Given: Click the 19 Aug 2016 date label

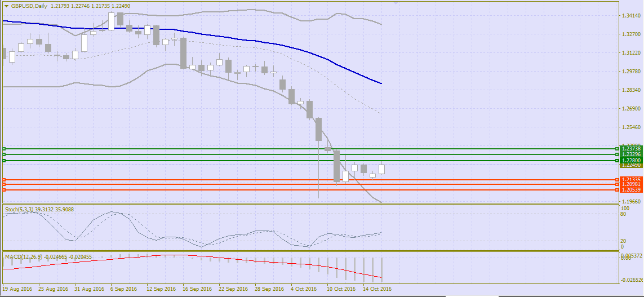Looking at the screenshot, I should (17, 289).
